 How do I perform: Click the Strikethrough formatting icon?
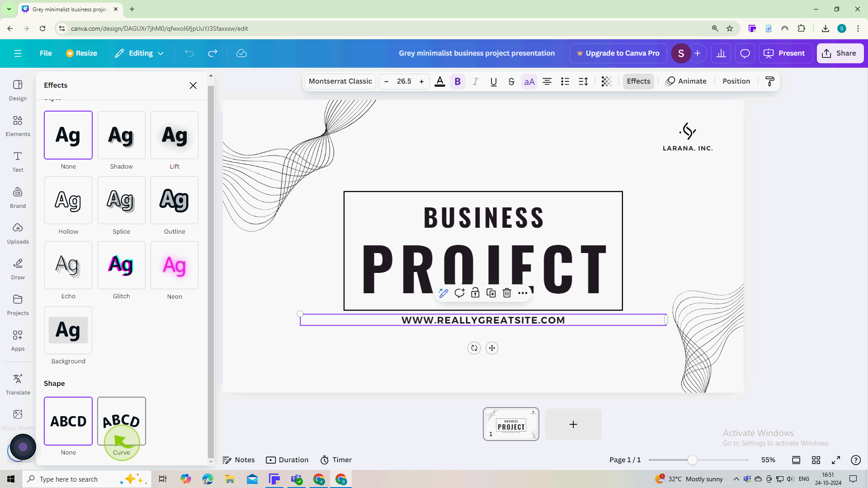(x=511, y=81)
